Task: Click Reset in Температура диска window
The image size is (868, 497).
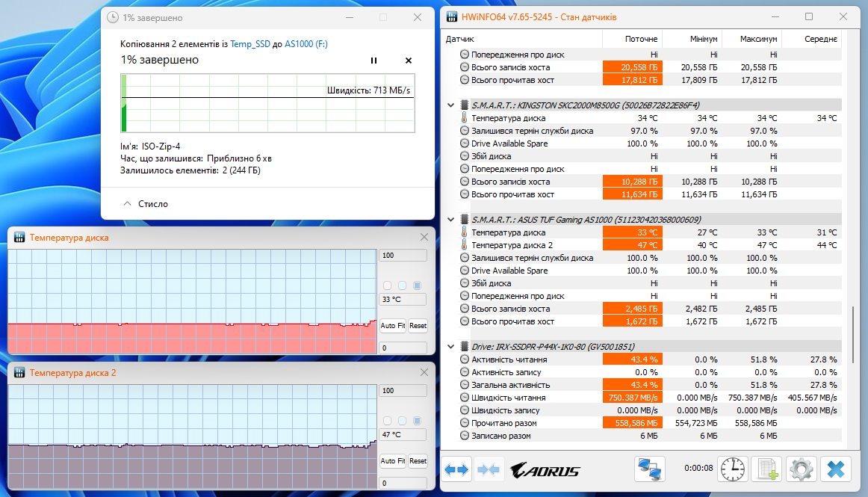Action: (x=418, y=326)
